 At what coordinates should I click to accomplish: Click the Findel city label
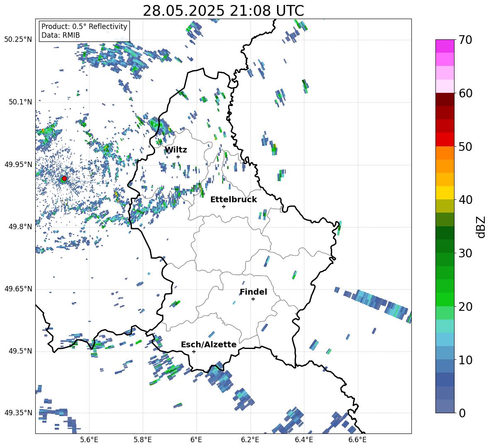(253, 292)
